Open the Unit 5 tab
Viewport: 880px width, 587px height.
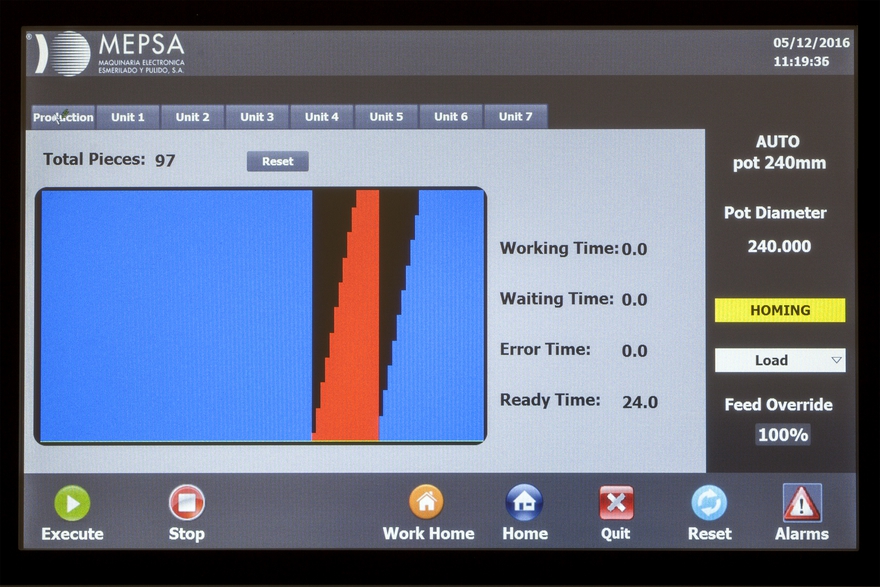(x=386, y=117)
